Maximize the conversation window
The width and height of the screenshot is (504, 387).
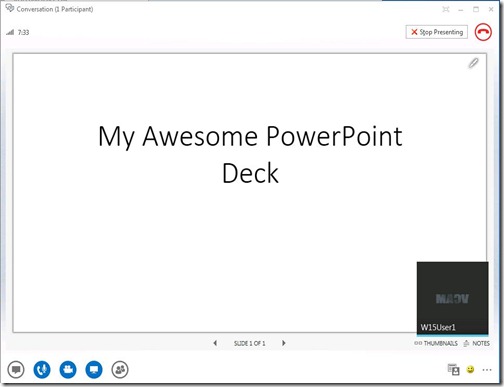pyautogui.click(x=476, y=9)
